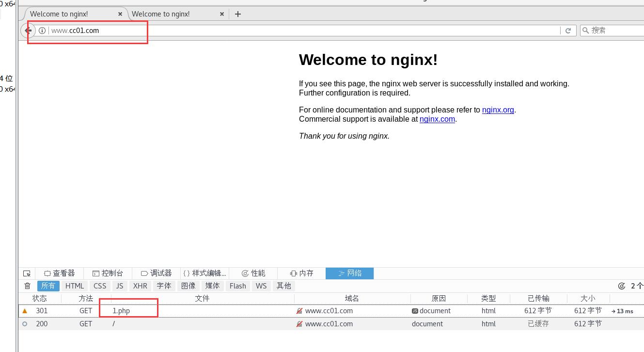
Task: Select the 网络 network panel
Action: [x=349, y=273]
